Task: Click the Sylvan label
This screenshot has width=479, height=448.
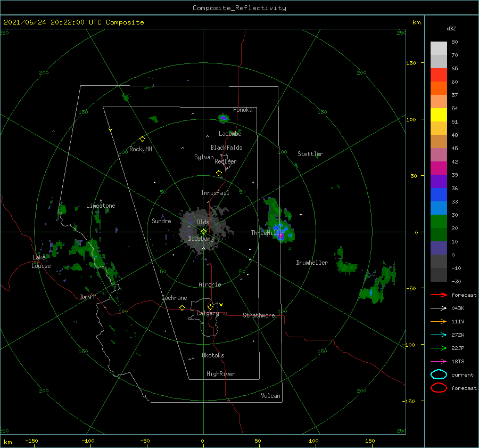Action: pos(204,157)
